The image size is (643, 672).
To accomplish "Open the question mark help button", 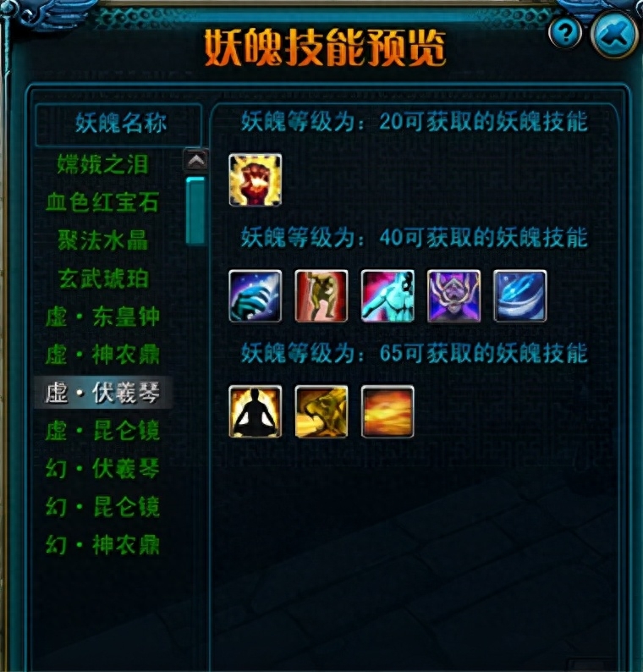I will point(565,32).
